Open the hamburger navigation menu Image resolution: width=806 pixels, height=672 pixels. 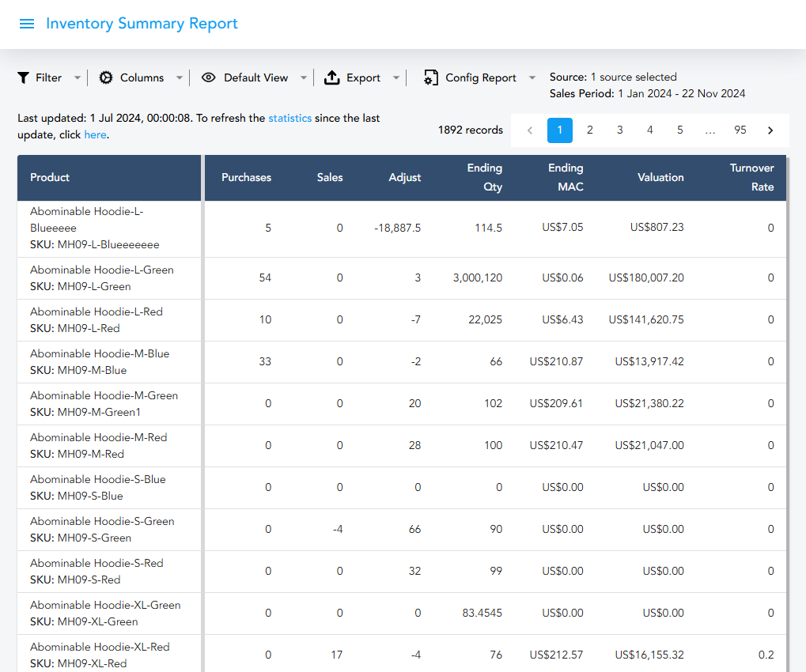click(x=27, y=24)
